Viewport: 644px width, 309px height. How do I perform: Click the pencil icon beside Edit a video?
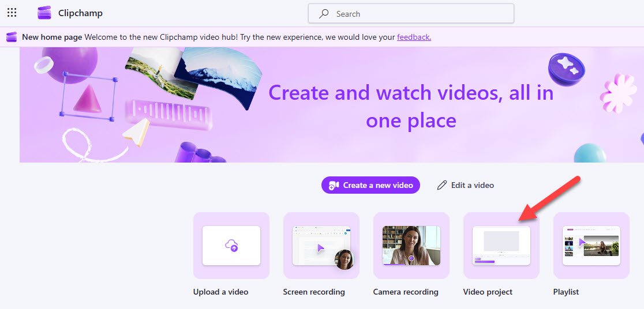pyautogui.click(x=442, y=185)
